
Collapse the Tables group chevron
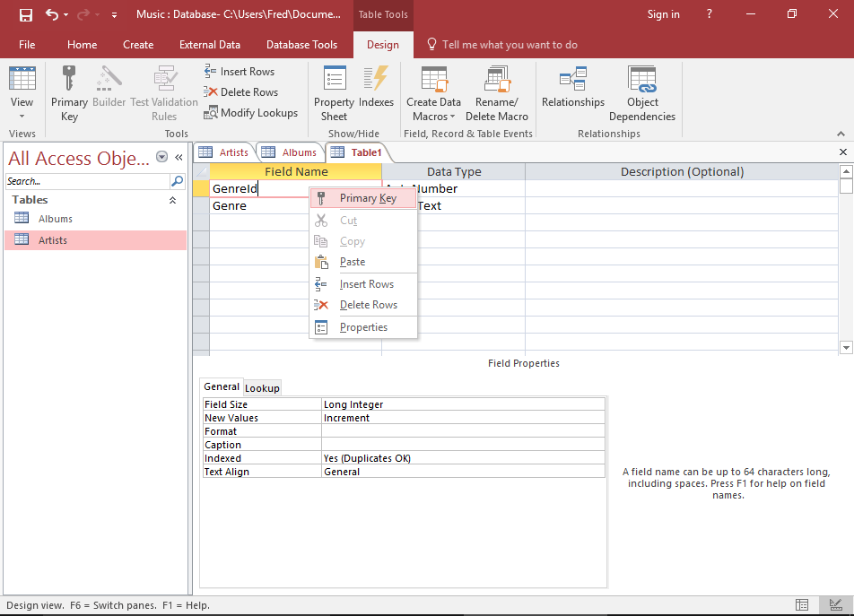tap(172, 200)
